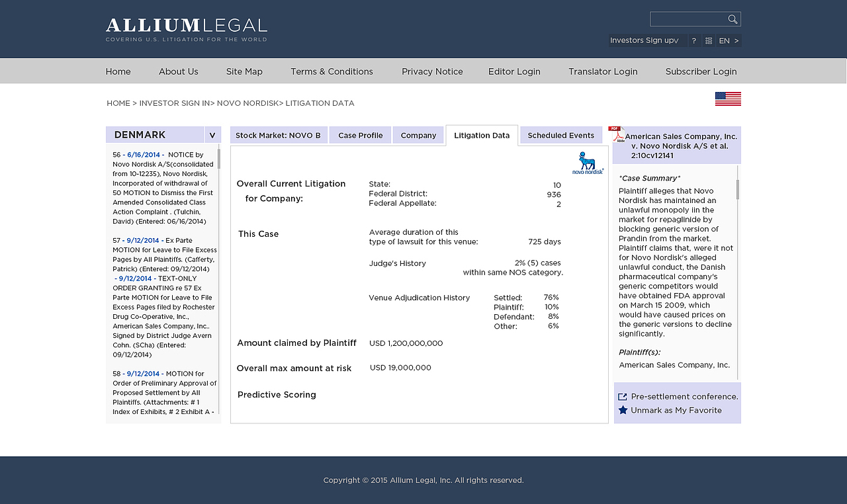Click the star favorite icon

tap(623, 410)
